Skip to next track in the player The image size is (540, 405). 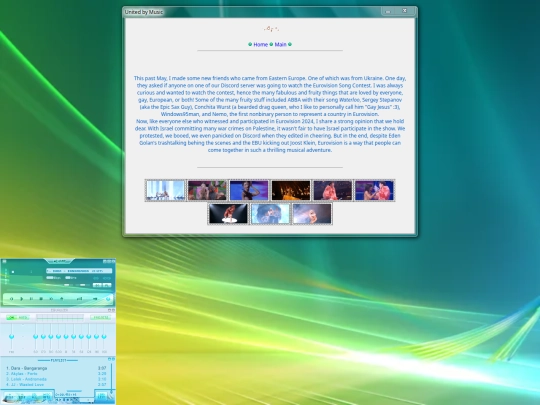pos(51,299)
